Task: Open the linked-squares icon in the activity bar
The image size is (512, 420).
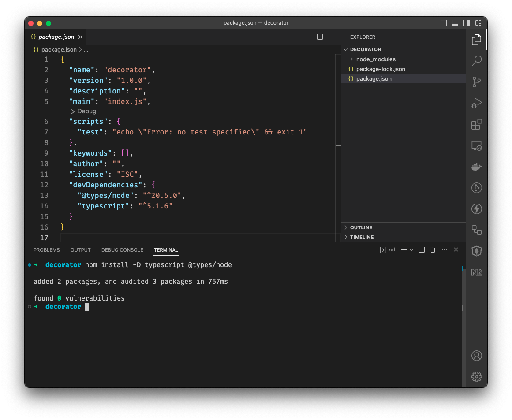Action: pyautogui.click(x=476, y=230)
